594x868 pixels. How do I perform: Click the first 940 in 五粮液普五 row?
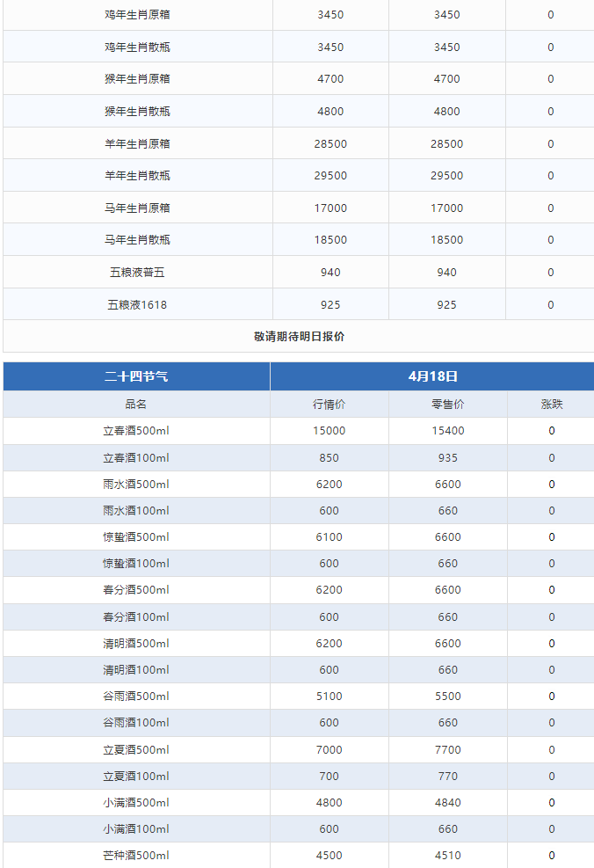click(x=330, y=273)
